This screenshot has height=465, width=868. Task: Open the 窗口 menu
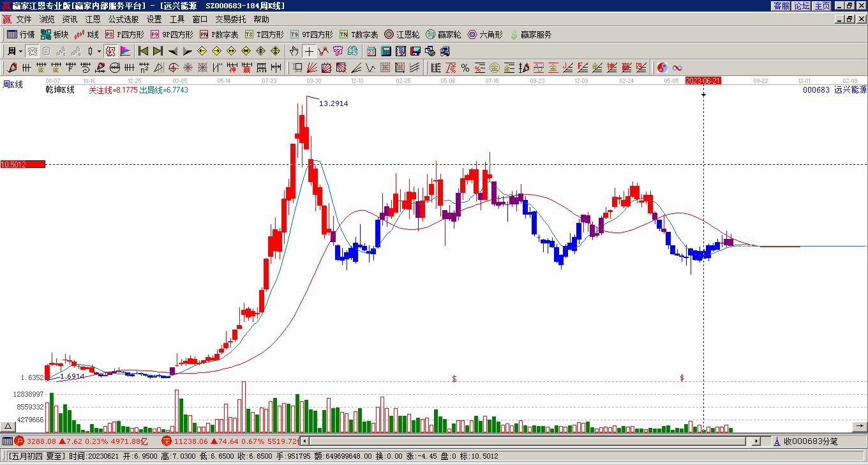coord(200,19)
